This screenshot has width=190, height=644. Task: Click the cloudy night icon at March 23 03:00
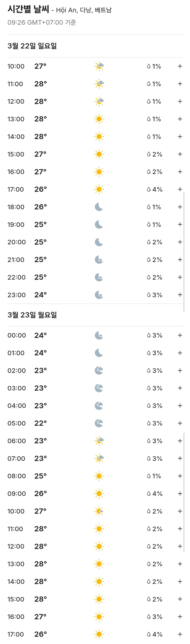tap(99, 388)
